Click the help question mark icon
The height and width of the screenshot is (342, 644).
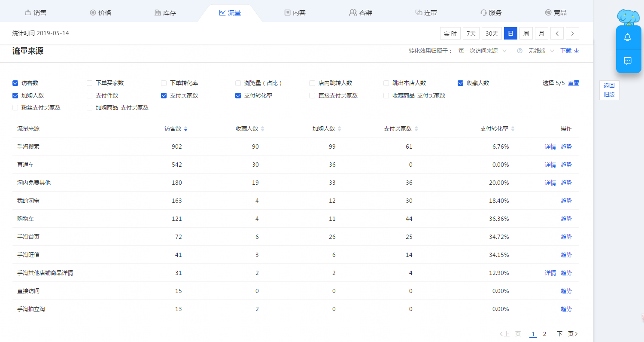tap(519, 51)
